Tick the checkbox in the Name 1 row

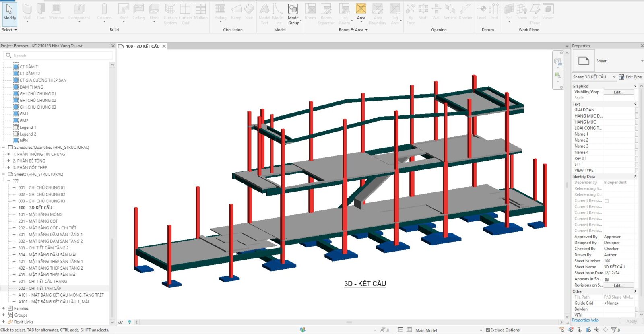(x=636, y=134)
